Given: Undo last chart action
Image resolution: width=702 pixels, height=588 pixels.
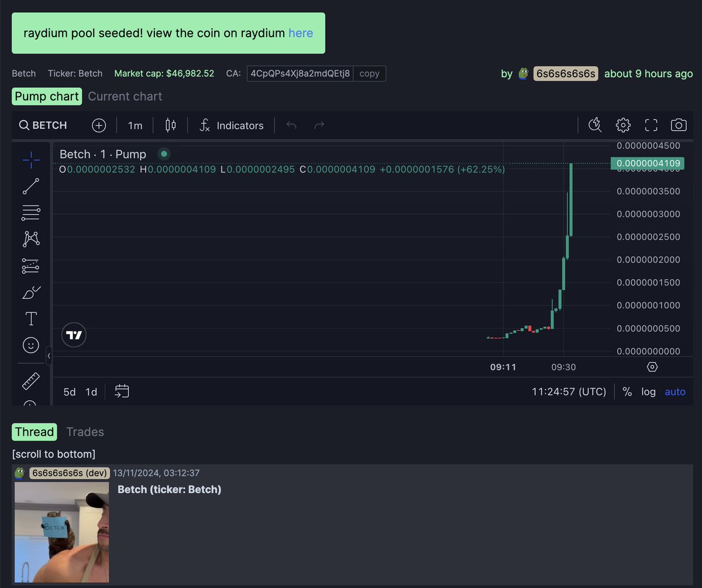Looking at the screenshot, I should (x=291, y=125).
